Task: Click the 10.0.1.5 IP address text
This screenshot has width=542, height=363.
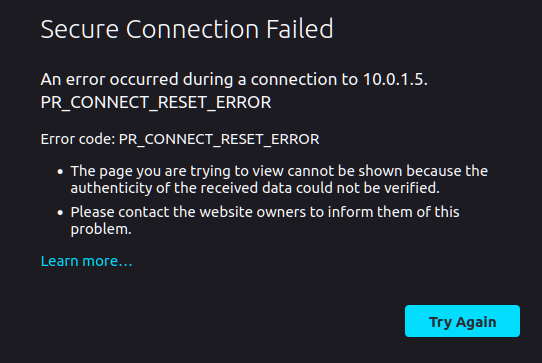Action: click(x=393, y=79)
